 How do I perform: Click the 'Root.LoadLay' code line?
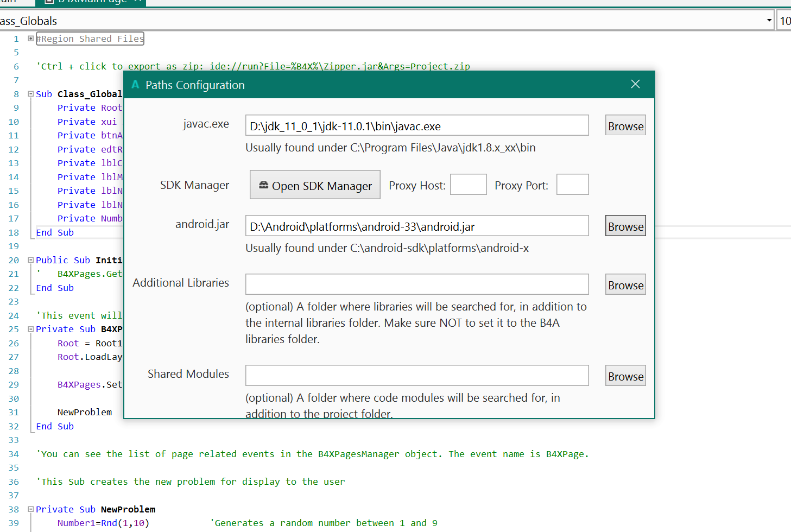[x=90, y=357]
